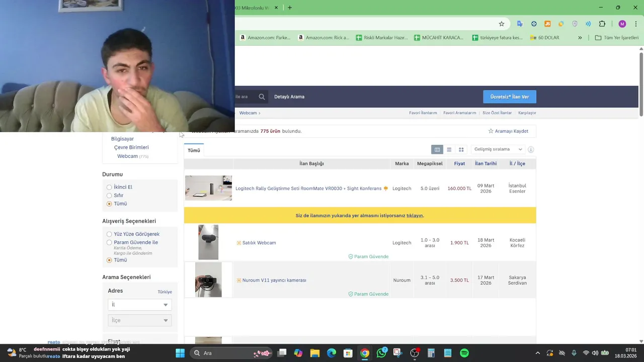Click the Webcam breadcrumb link
The width and height of the screenshot is (644, 362).
248,113
